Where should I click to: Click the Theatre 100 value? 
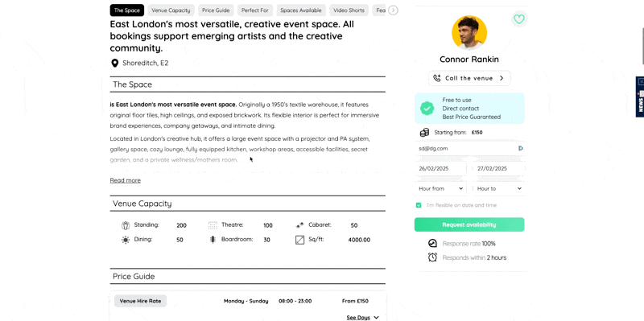pos(268,225)
